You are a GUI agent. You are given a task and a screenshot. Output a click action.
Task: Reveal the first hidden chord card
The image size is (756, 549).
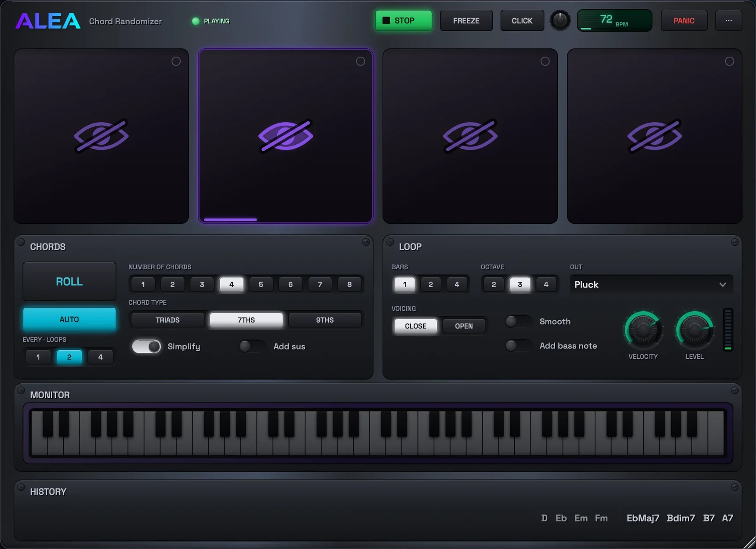(x=101, y=136)
